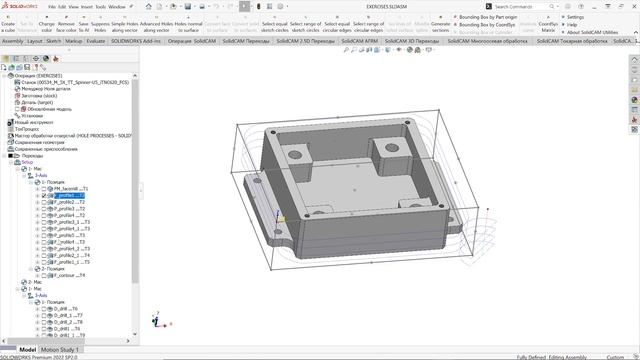
Task: Click the Change color tool
Action: point(47,25)
